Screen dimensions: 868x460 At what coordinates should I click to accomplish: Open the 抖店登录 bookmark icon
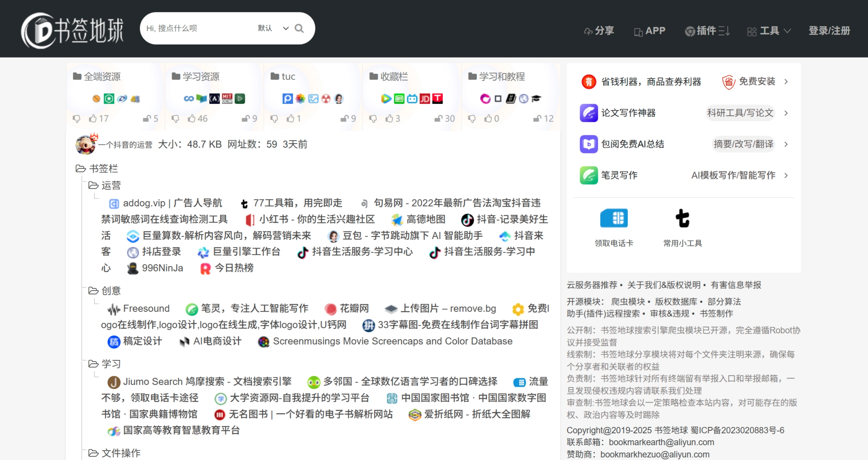click(x=133, y=252)
